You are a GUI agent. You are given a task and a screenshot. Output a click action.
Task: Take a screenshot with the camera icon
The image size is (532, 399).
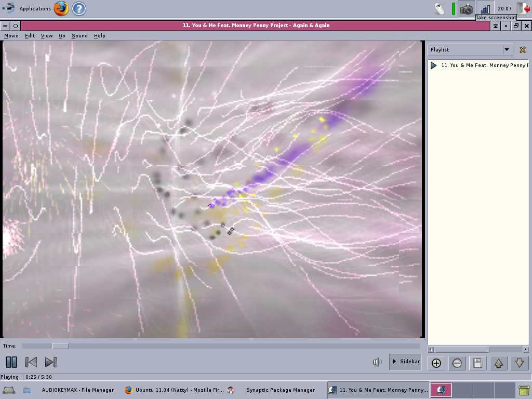(x=467, y=9)
